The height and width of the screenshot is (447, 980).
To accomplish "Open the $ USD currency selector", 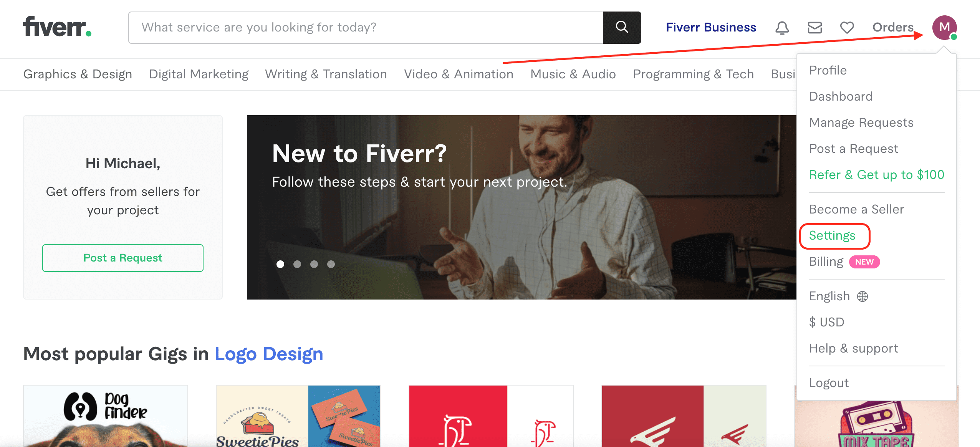I will (826, 322).
